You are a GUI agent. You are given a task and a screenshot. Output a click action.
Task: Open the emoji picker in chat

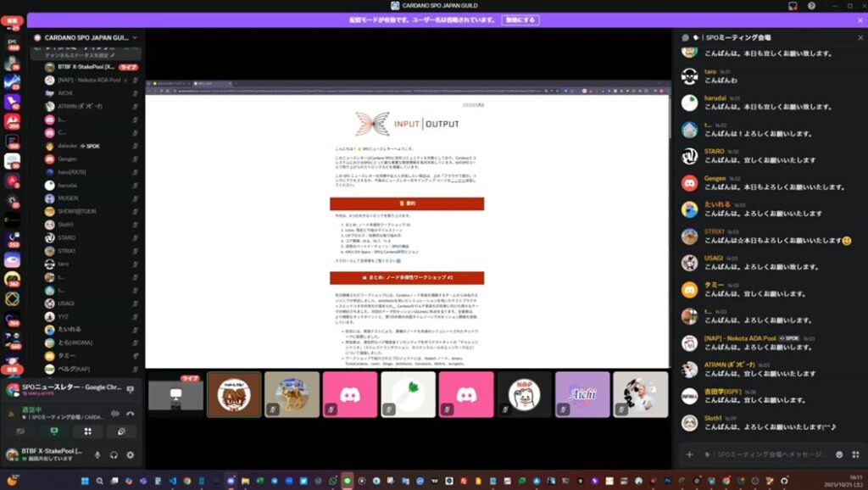coord(838,454)
